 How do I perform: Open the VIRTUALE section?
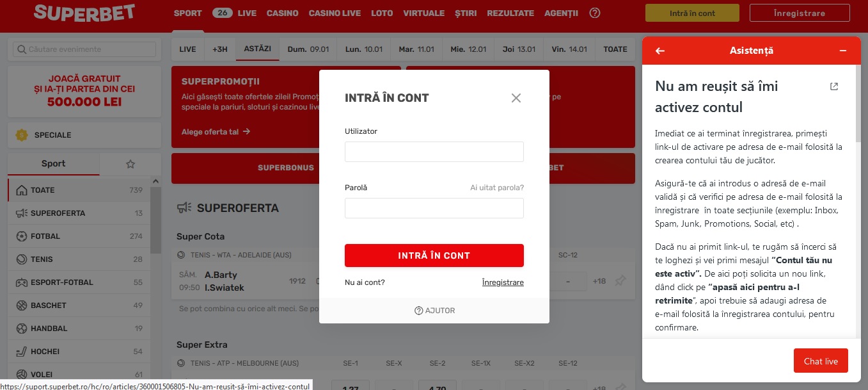[x=424, y=13]
